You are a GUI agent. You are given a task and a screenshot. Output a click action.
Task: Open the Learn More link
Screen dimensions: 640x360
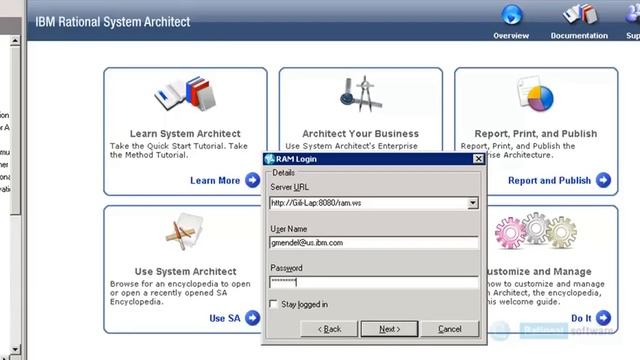[215, 180]
